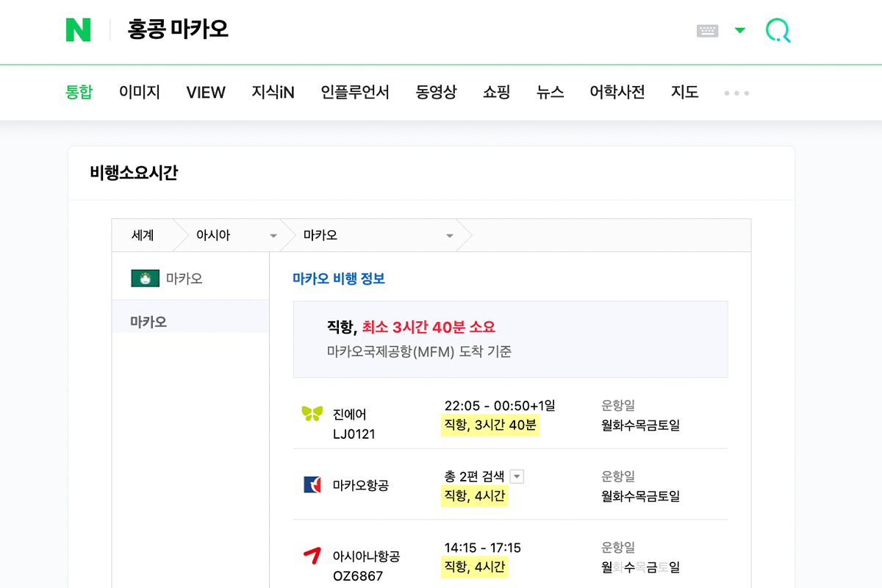Show more search categories via ellipsis

click(x=736, y=93)
